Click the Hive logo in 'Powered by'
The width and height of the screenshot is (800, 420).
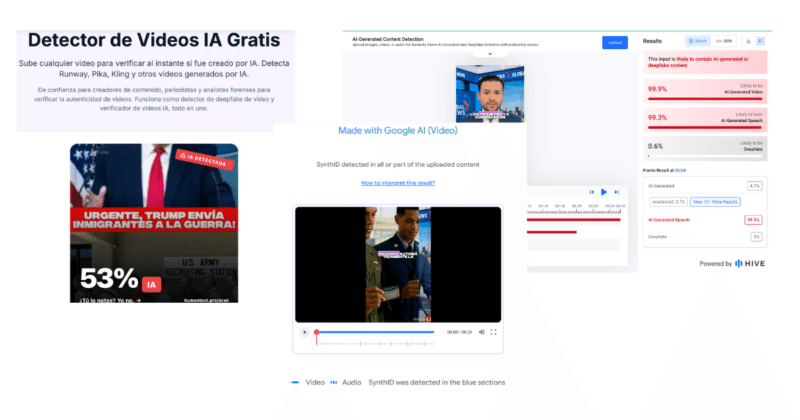point(749,264)
